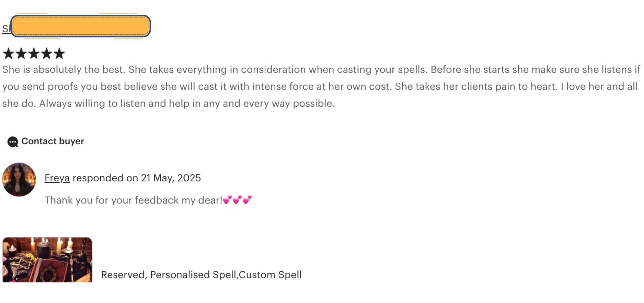Image resolution: width=644 pixels, height=303 pixels.
Task: Click the first star of the rating
Action: pyautogui.click(x=8, y=53)
